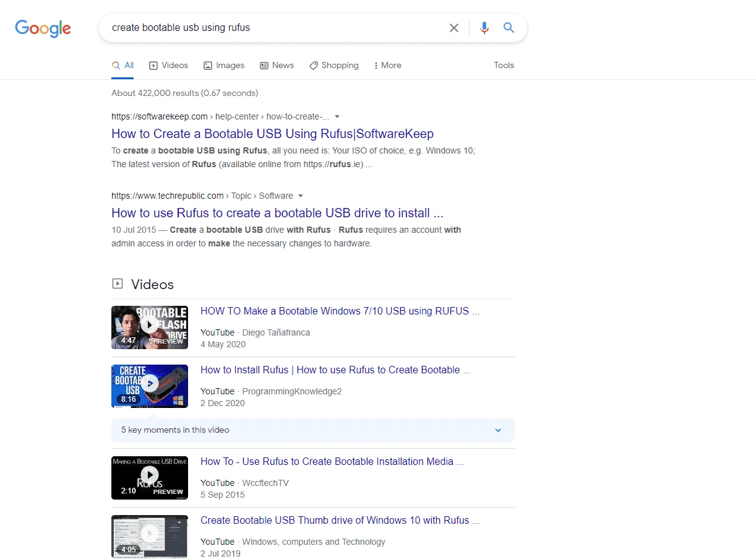
Task: Play the ProgrammingKnowledge2 video thumbnail
Action: tap(150, 386)
